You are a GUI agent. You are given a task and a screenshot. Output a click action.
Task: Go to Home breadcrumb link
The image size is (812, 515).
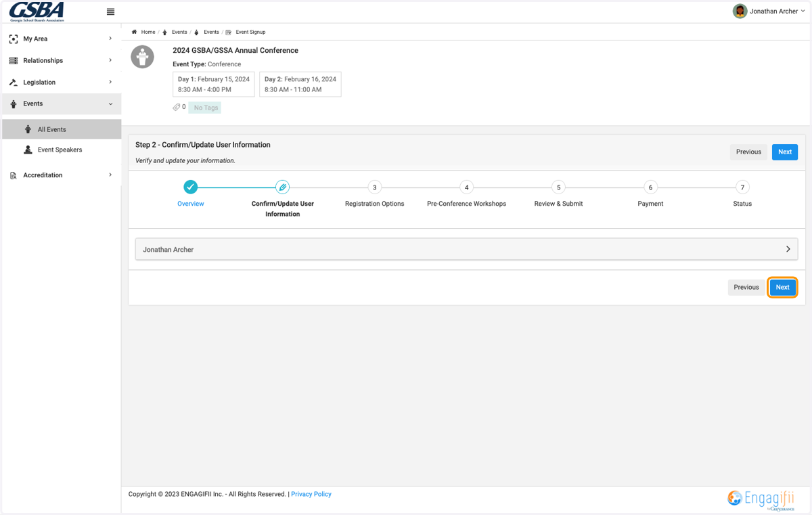pyautogui.click(x=148, y=32)
